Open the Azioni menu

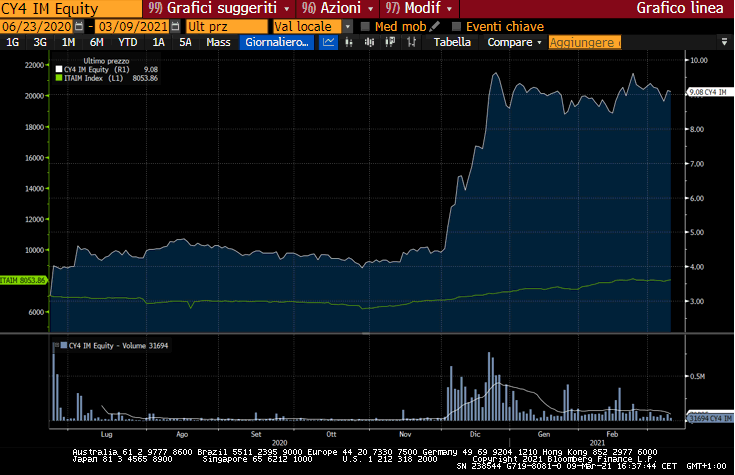coord(326,8)
